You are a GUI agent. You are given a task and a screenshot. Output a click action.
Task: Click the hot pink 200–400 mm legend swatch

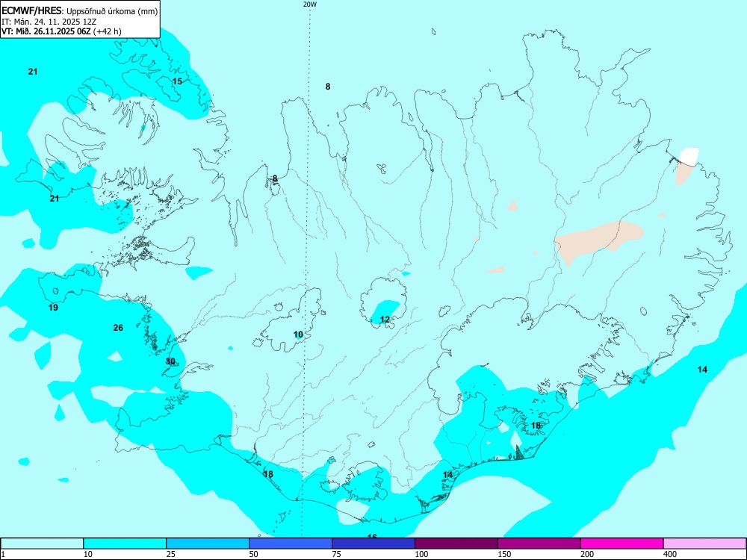coord(622,544)
